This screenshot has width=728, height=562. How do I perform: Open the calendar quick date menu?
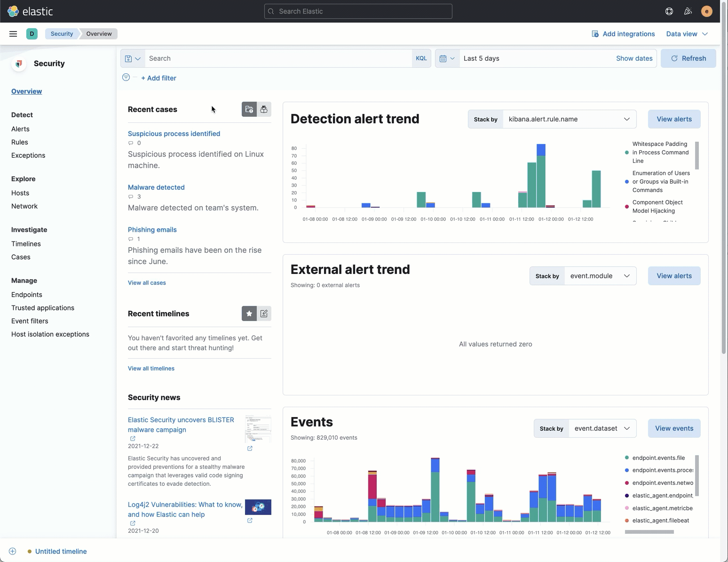pyautogui.click(x=447, y=58)
